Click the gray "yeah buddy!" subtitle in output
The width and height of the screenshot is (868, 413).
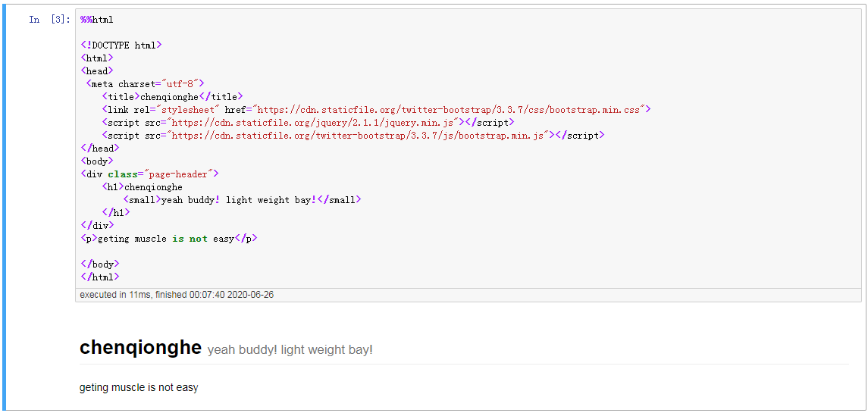[290, 349]
